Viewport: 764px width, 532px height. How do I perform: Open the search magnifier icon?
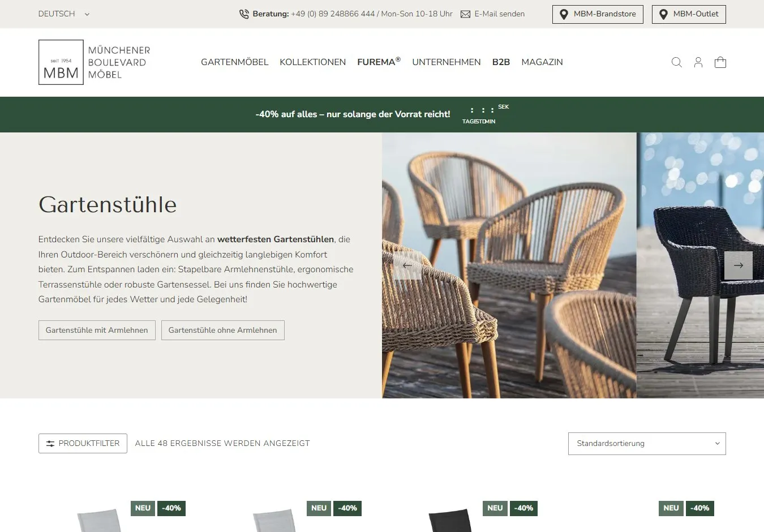click(676, 62)
